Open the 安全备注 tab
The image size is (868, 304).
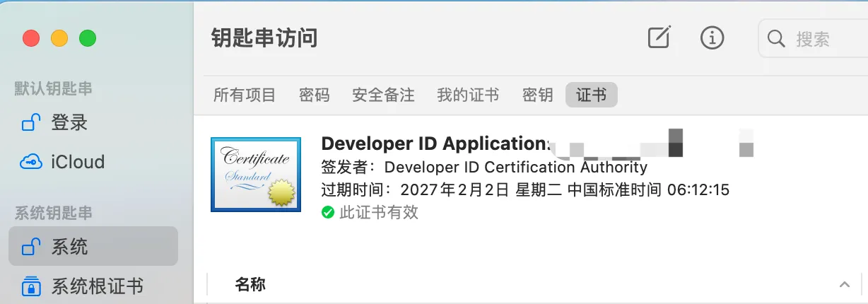(383, 95)
